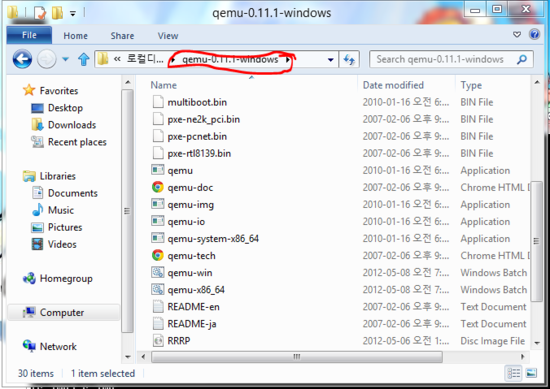Select the qemu-img application icon
Viewport: 550px width, 389px height.
pos(158,204)
